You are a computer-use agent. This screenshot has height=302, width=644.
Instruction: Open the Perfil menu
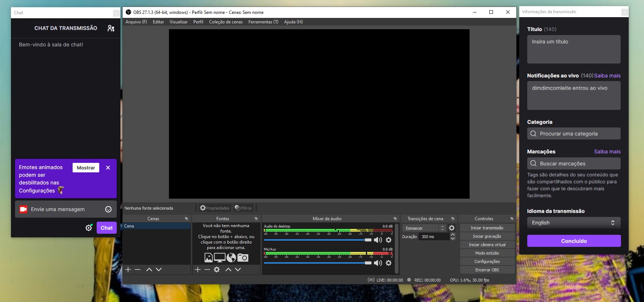pos(198,22)
